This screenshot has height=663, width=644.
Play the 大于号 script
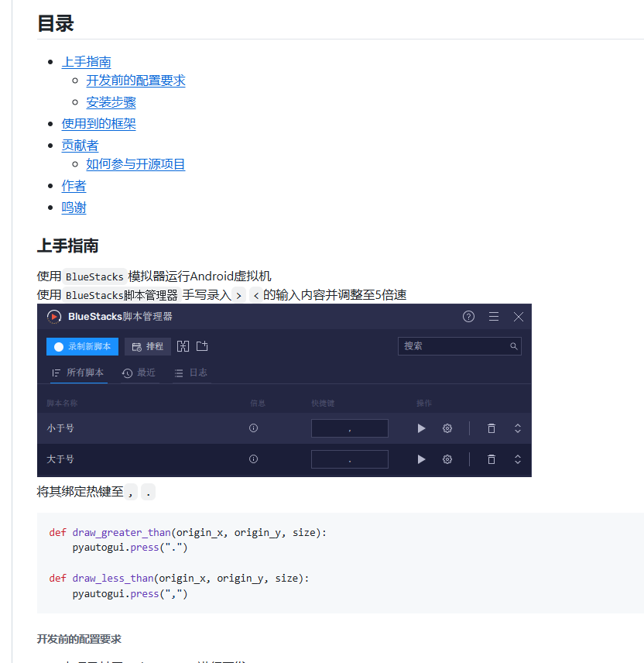421,459
